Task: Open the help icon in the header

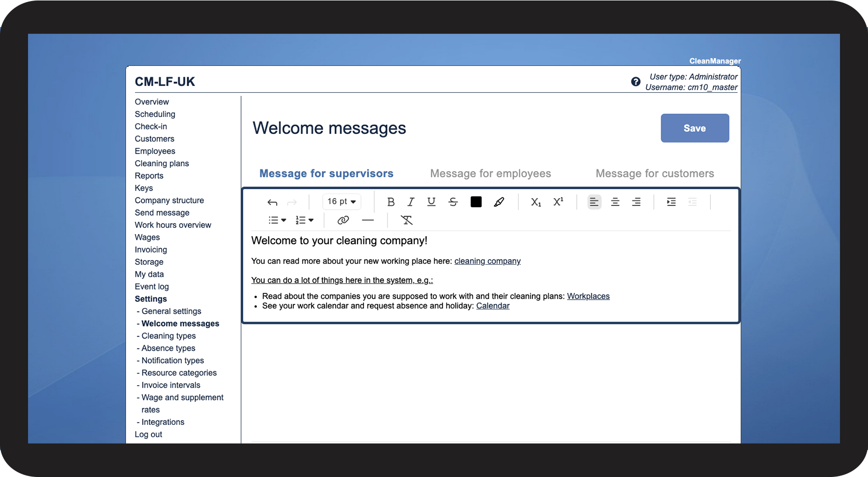Action: tap(636, 82)
